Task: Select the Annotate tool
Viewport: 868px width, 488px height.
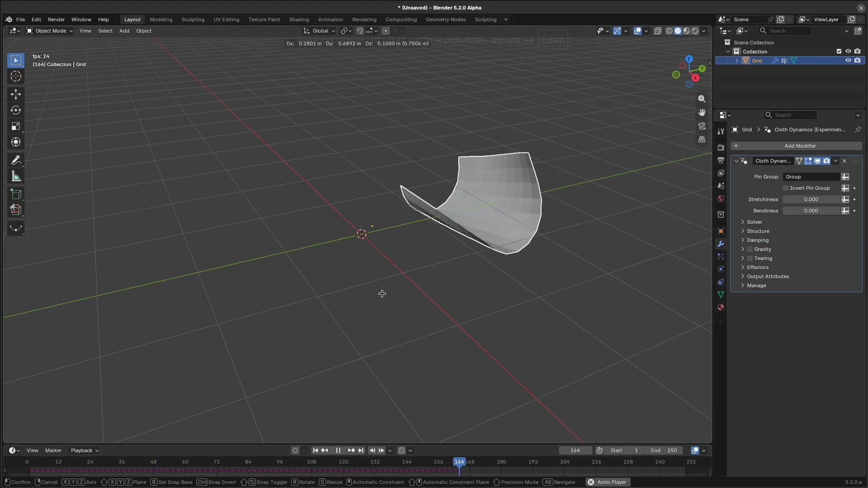Action: 16,160
